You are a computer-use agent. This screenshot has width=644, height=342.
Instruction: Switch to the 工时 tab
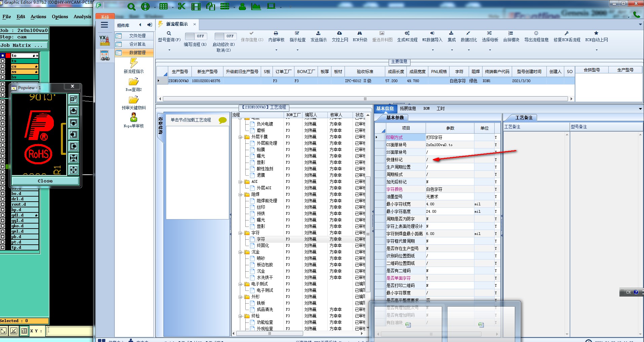coord(440,108)
